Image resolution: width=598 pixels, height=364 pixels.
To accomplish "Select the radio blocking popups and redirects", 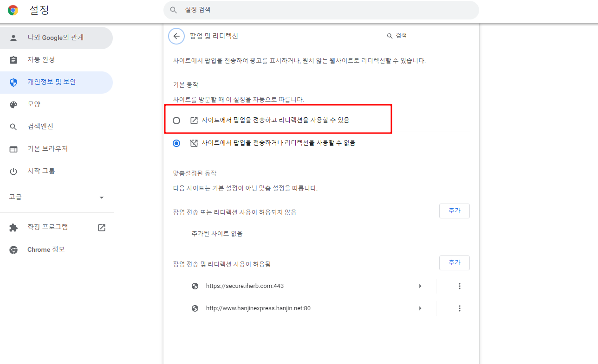I will 176,143.
